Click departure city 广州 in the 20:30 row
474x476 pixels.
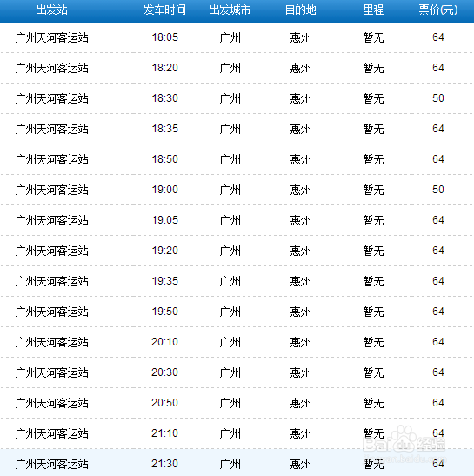(230, 372)
